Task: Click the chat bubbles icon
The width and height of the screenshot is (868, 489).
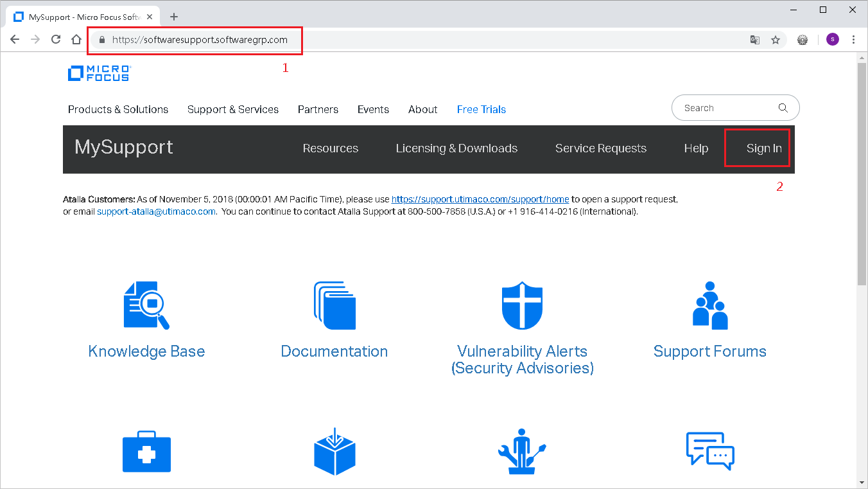Action: point(710,451)
